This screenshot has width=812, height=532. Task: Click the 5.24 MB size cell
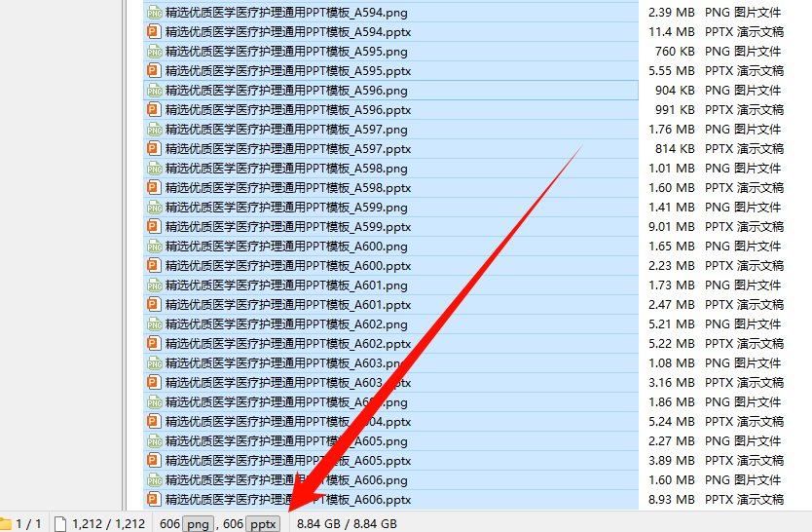tap(672, 422)
